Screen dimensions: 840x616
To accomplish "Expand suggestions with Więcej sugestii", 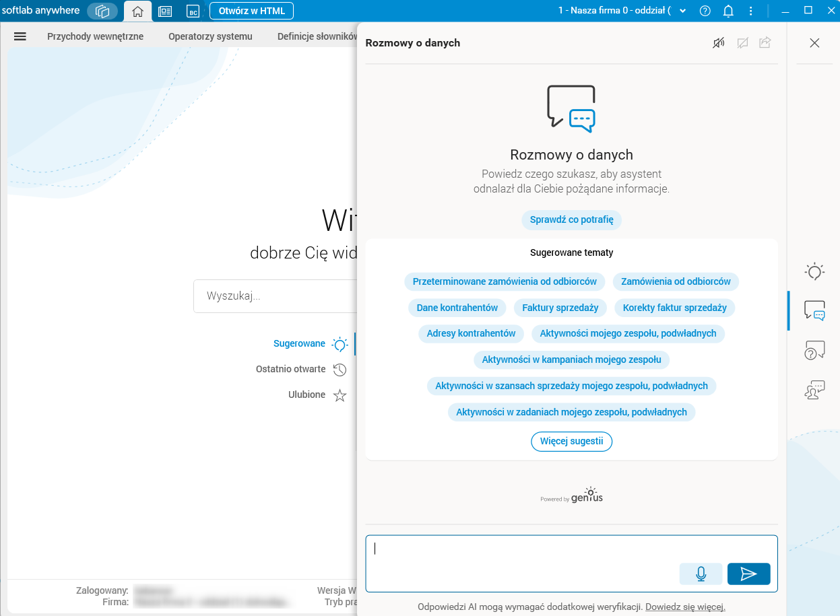I will pos(571,442).
